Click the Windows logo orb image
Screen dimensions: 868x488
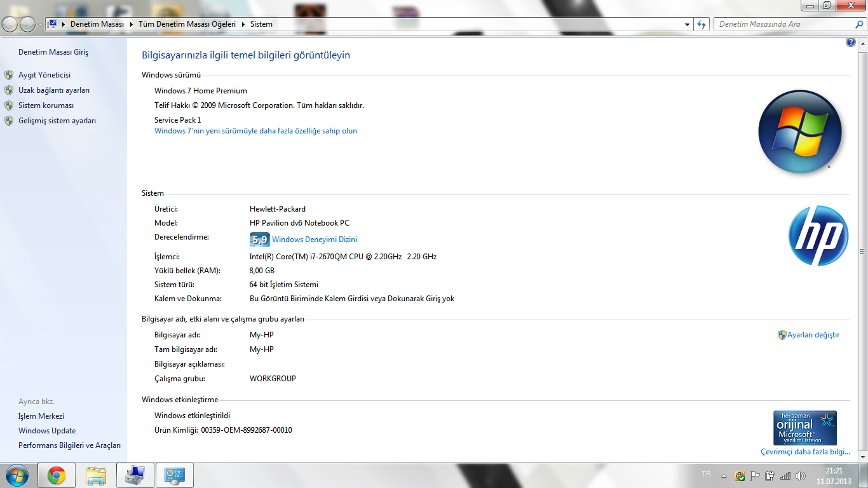[800, 132]
